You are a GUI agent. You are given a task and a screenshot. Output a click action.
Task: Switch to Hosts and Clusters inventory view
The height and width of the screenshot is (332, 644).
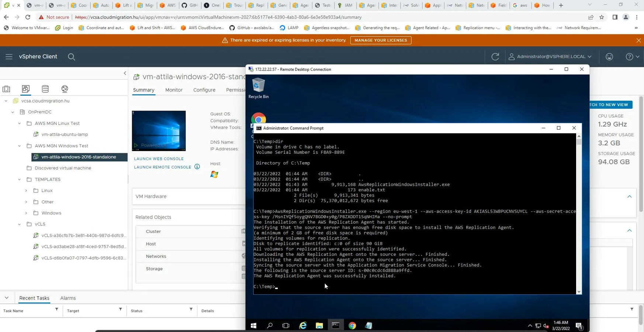click(6, 89)
